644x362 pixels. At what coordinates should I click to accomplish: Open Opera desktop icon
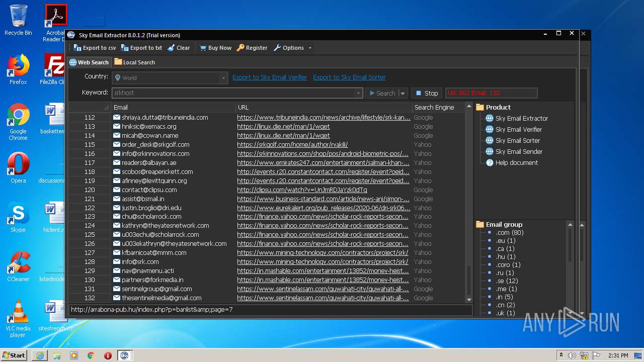click(x=18, y=168)
